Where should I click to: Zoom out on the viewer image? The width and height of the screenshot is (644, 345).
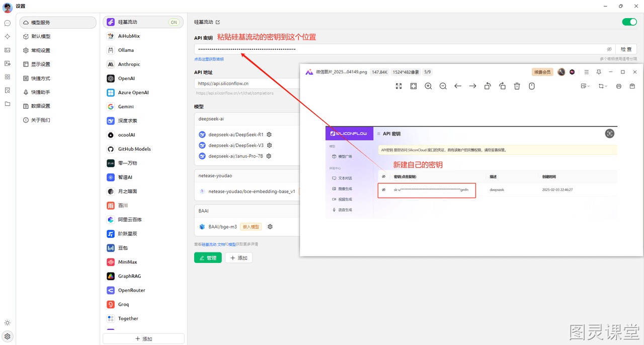443,86
